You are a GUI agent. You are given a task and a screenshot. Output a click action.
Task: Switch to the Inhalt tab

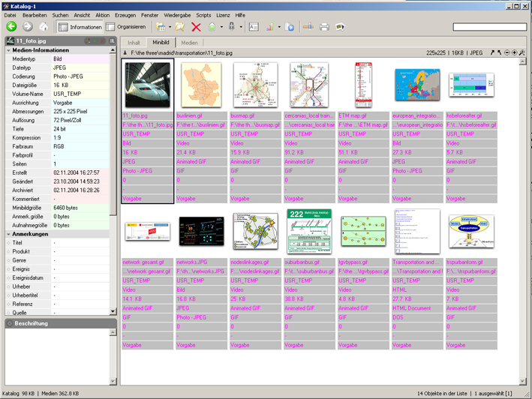click(x=134, y=43)
